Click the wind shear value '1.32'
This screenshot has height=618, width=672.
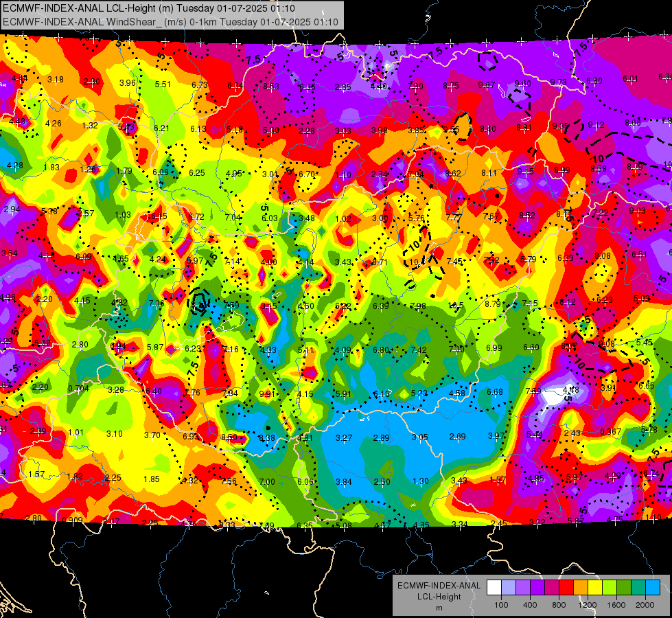pyautogui.click(x=90, y=126)
